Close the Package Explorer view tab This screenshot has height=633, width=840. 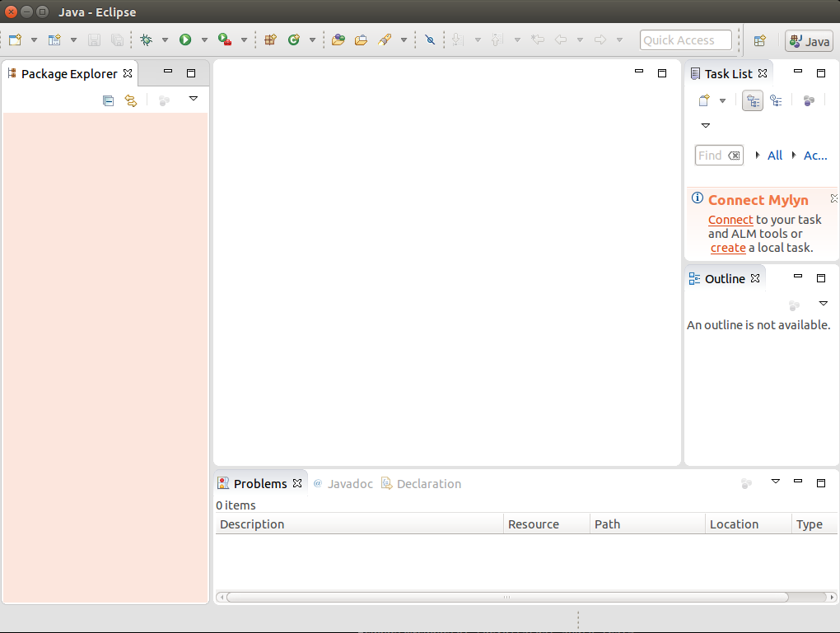click(x=128, y=72)
